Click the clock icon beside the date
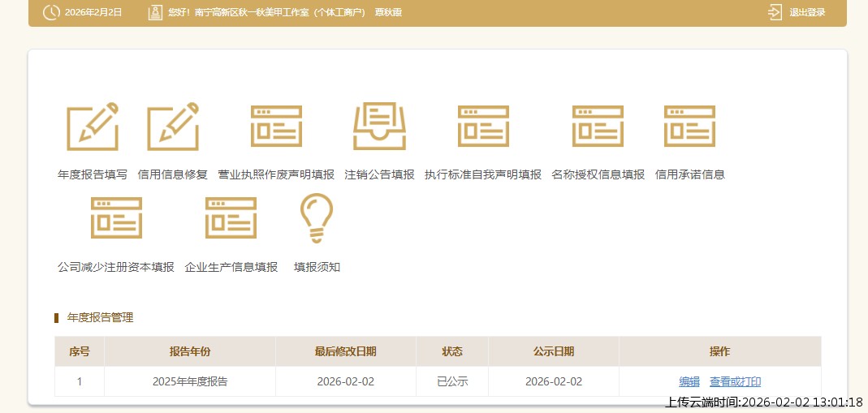The image size is (868, 413). (51, 12)
